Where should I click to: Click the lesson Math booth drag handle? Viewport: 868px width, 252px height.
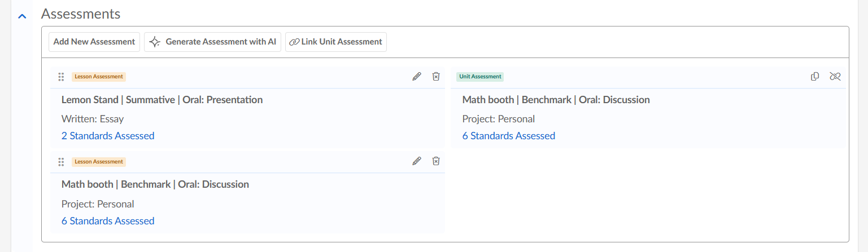(61, 162)
